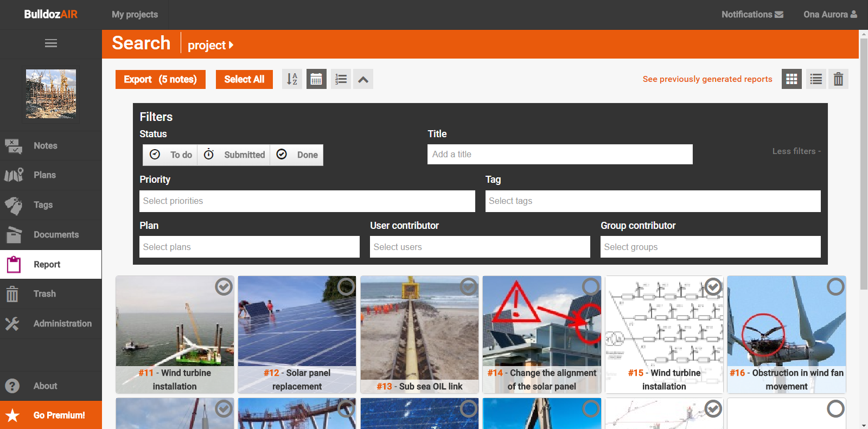The height and width of the screenshot is (429, 868).
Task: Click the Add a title field
Action: [x=560, y=154]
